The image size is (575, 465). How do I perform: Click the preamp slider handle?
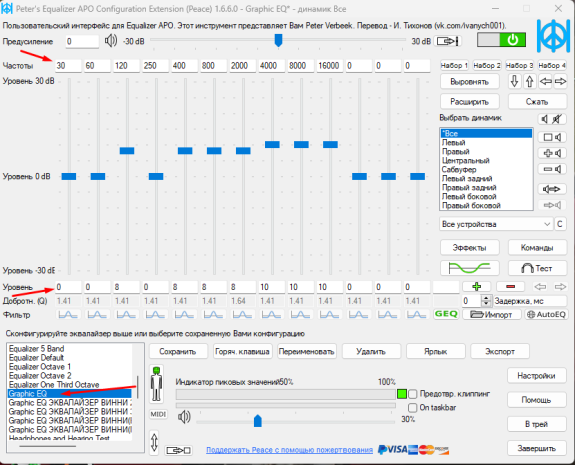(278, 40)
